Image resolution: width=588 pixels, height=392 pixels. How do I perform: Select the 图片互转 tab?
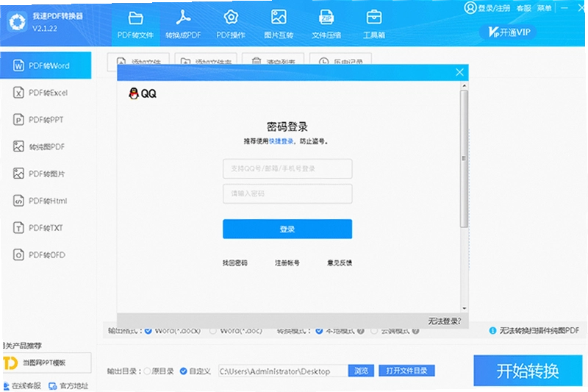pos(279,25)
